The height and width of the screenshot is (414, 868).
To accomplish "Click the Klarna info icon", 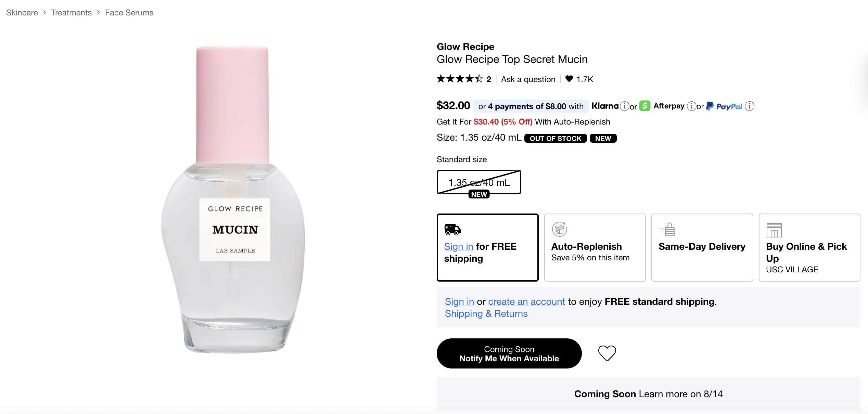I will click(x=625, y=106).
